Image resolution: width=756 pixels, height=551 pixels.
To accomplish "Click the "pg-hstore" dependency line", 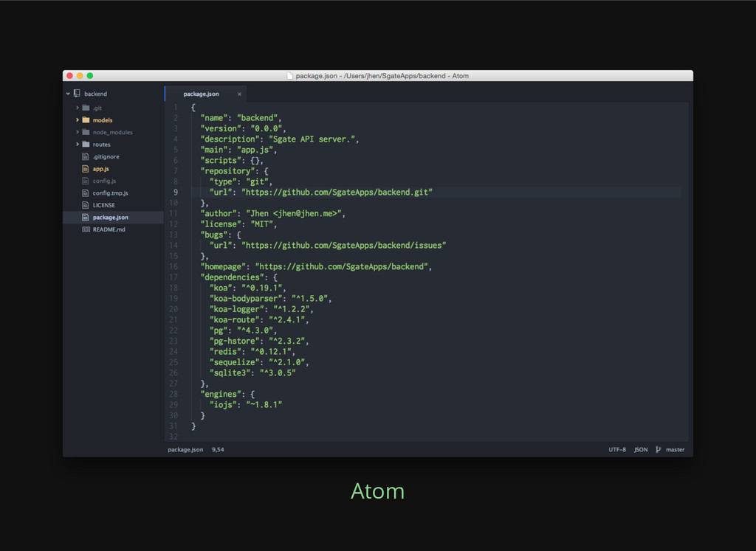I will point(259,341).
